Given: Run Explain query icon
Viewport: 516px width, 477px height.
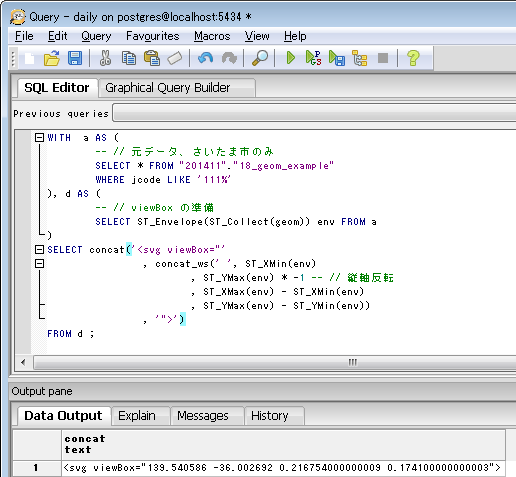Looking at the screenshot, I should click(360, 58).
